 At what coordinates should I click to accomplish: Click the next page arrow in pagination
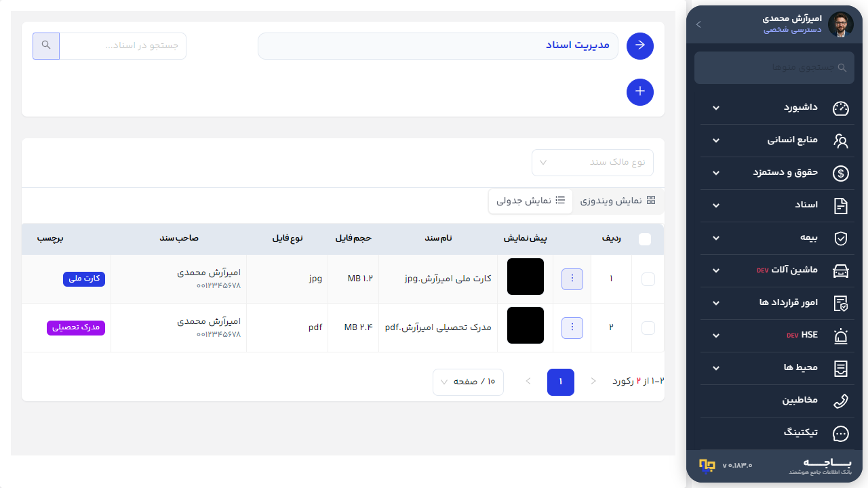click(x=528, y=382)
